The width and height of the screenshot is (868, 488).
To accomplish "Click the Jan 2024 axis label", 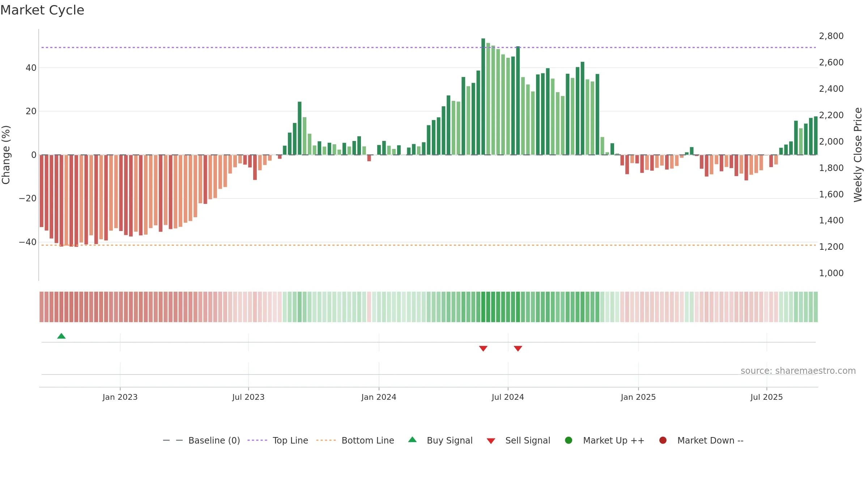I will [379, 397].
